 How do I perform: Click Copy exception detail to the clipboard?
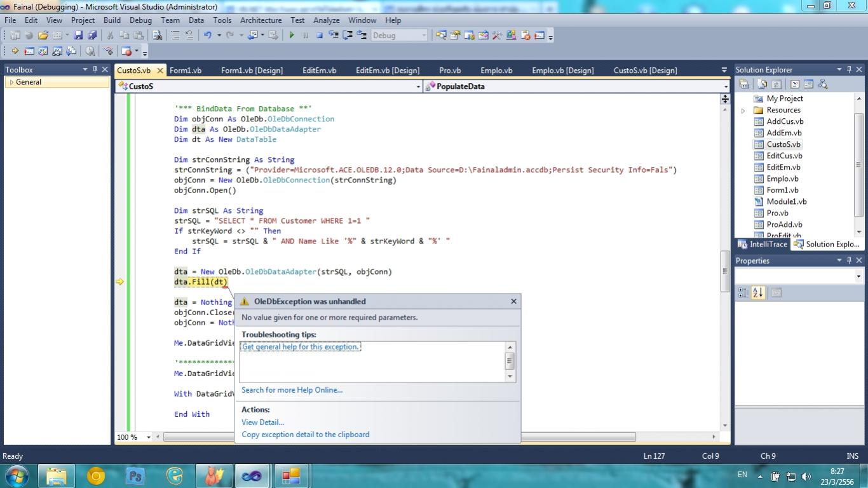click(305, 435)
